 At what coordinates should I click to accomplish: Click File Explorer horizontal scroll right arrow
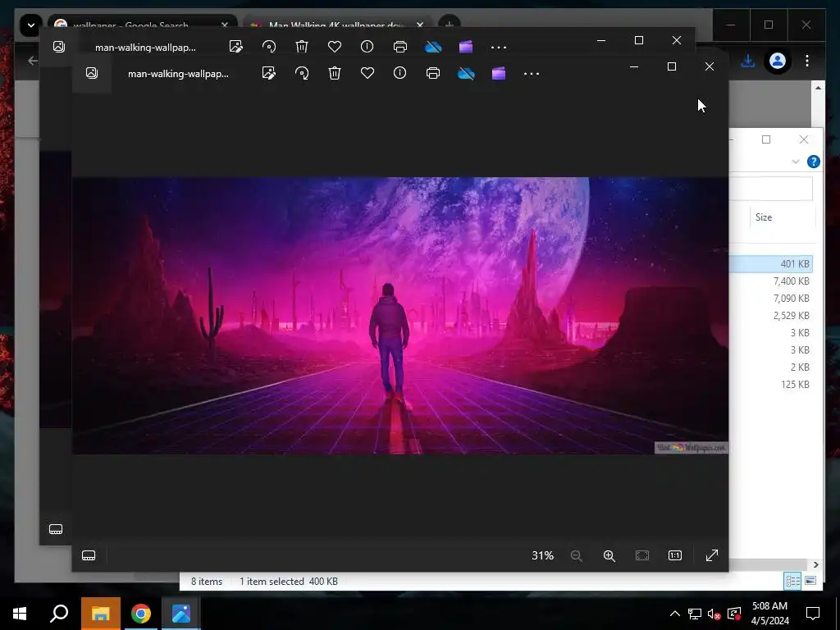pos(816,564)
